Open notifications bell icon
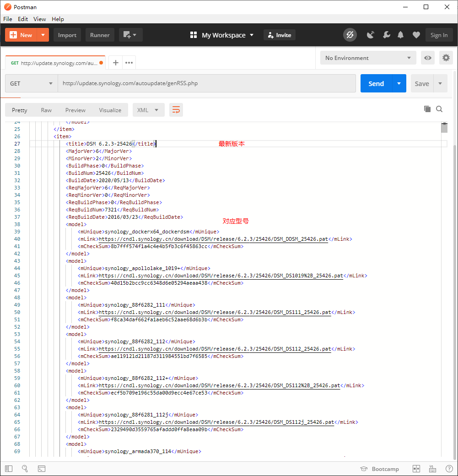Viewport: 458px width, 476px height. (401, 35)
